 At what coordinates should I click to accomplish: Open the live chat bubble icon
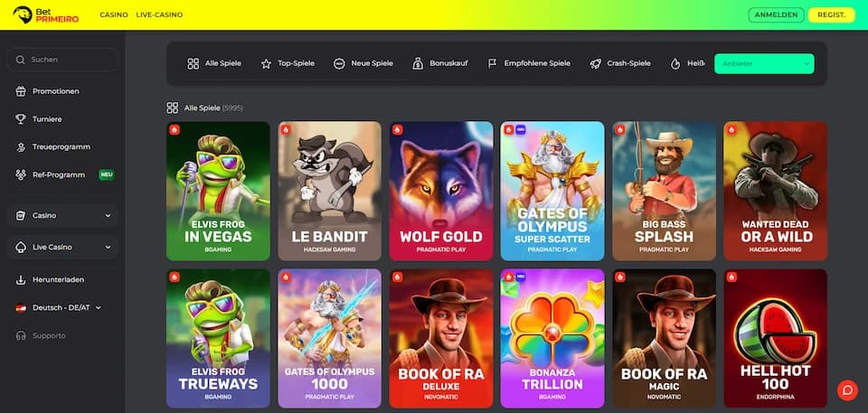click(x=847, y=390)
